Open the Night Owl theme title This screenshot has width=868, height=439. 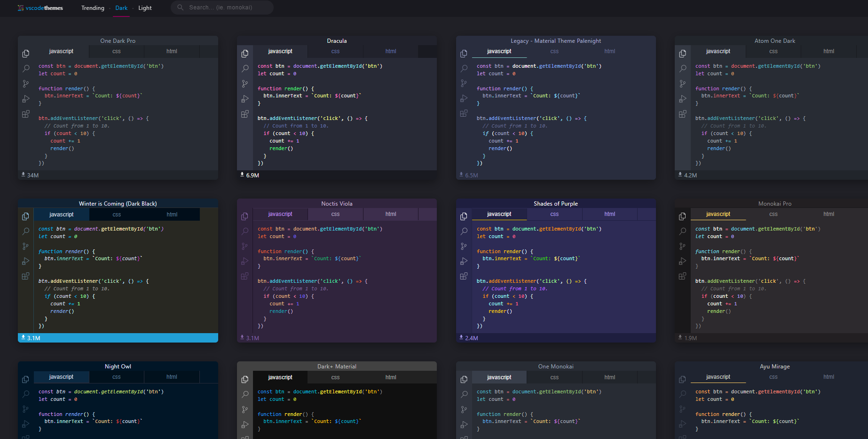point(118,367)
